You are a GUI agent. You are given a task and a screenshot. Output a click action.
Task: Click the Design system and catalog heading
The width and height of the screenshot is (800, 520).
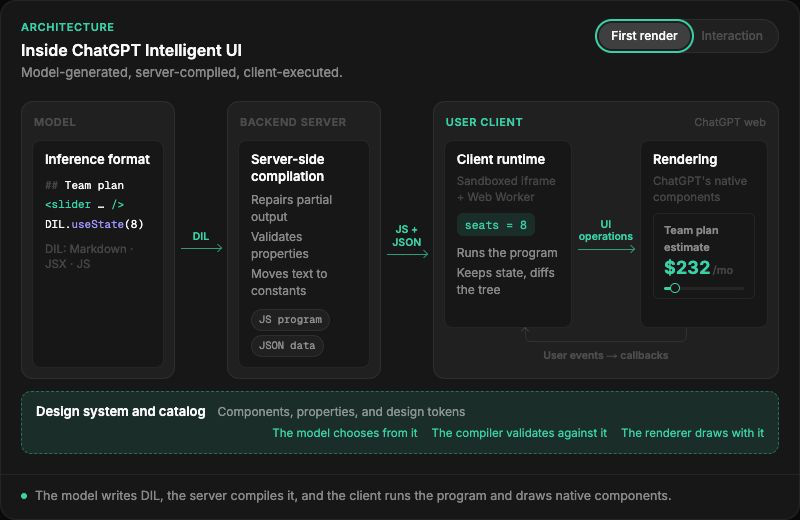pos(120,411)
